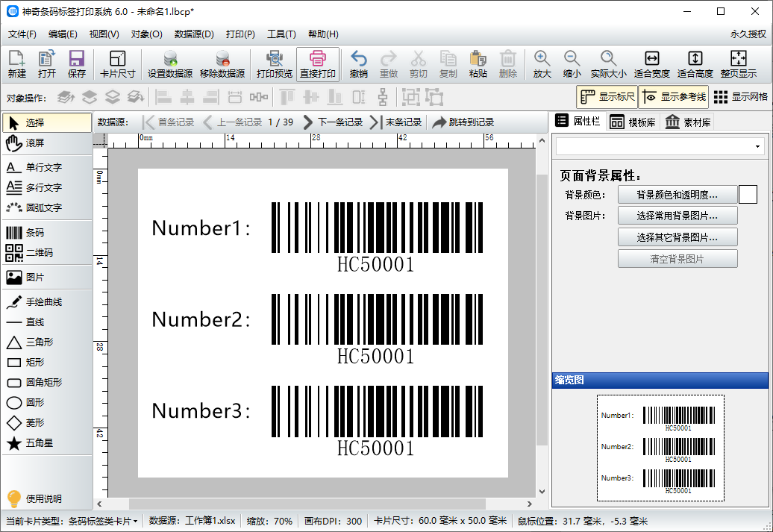Open the 文件(F) menu
773x532 pixels.
point(22,34)
